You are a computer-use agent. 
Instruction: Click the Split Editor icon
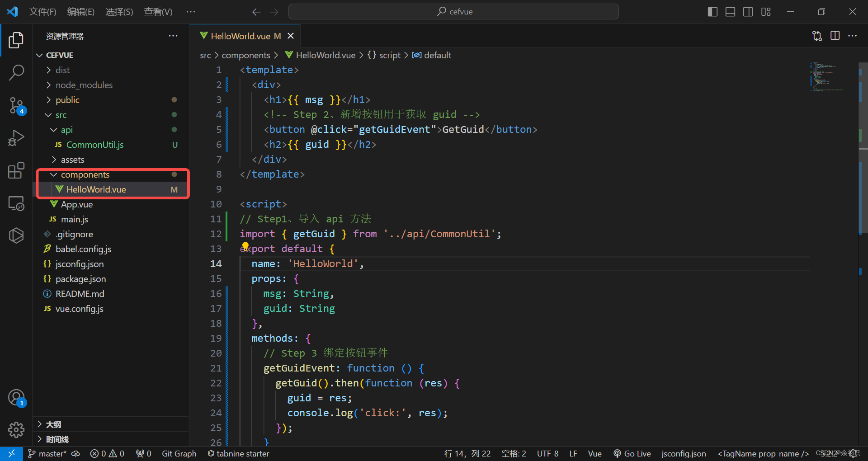pyautogui.click(x=835, y=36)
